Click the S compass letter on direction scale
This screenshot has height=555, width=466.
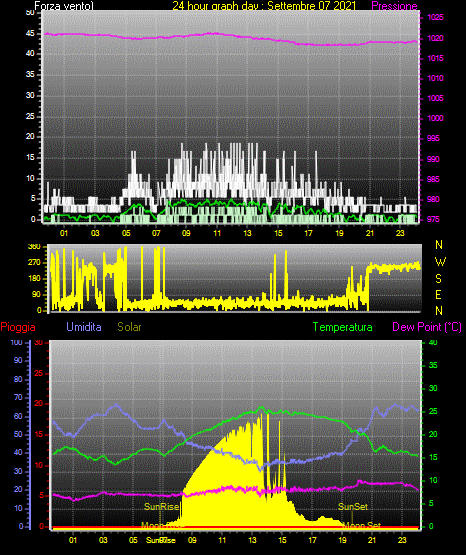click(x=438, y=279)
